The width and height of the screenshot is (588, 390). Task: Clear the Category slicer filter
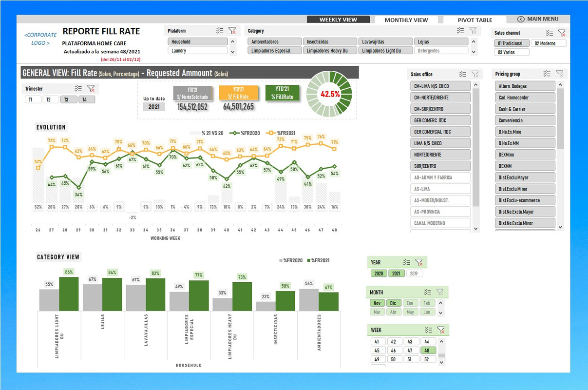[473, 30]
